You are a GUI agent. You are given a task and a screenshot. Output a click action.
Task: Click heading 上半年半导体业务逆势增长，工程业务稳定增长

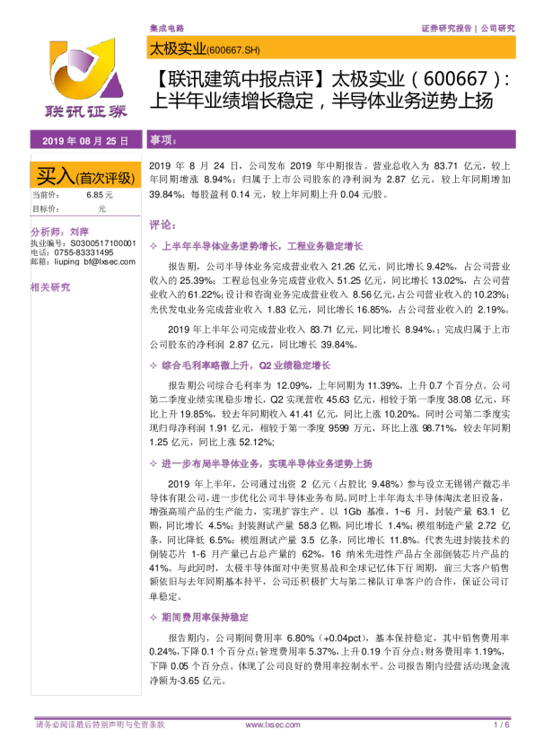coord(262,246)
